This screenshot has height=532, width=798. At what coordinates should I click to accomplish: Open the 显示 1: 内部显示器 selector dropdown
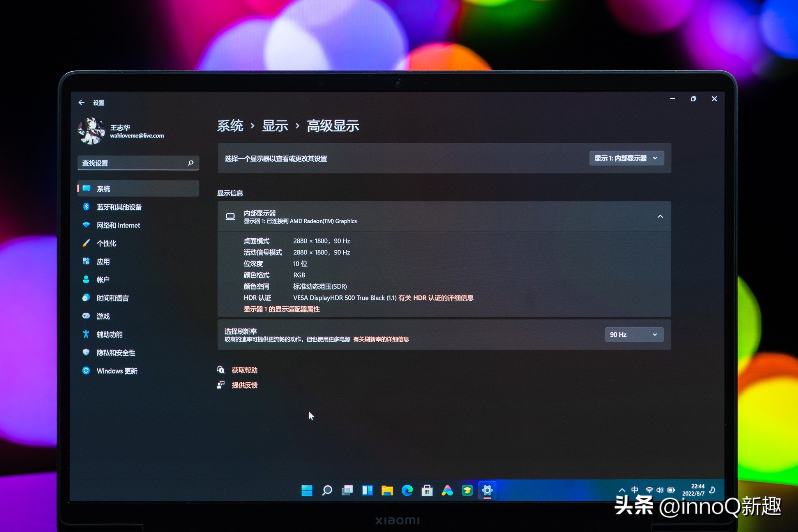pyautogui.click(x=625, y=158)
